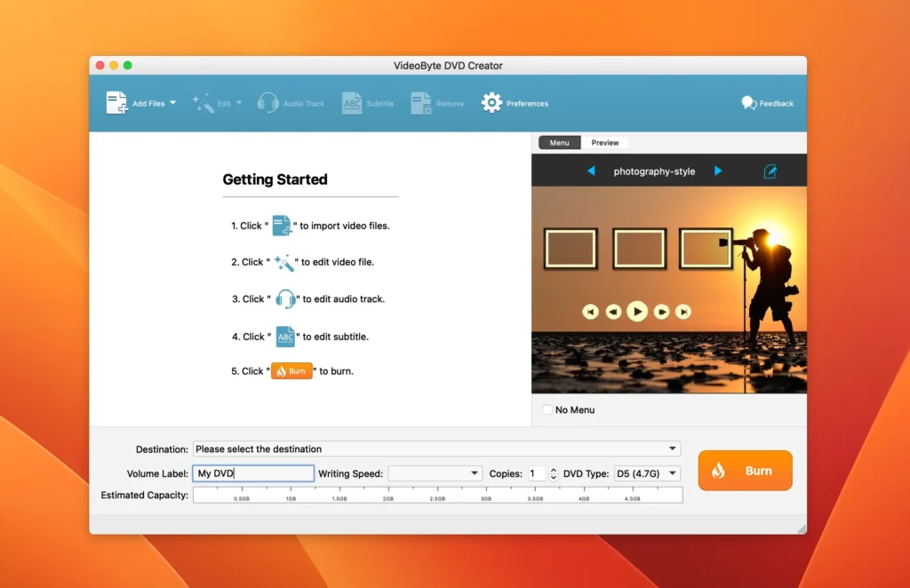The height and width of the screenshot is (588, 910).
Task: Click the photography-style template name
Action: tap(654, 171)
